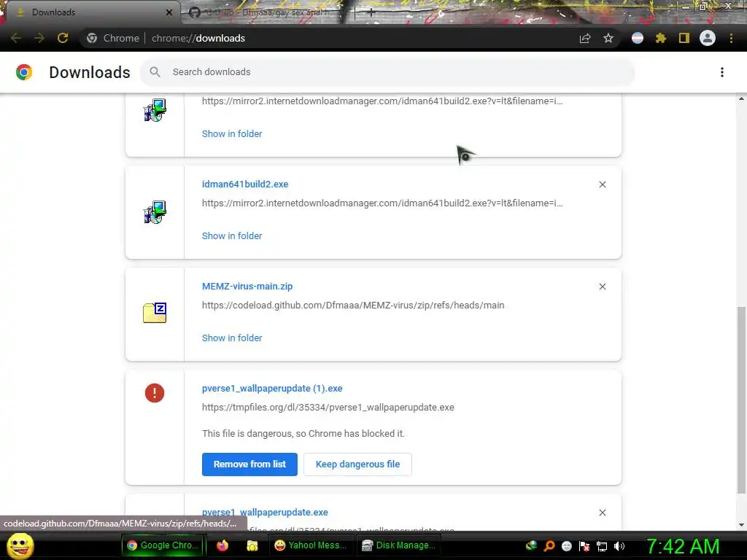Screen dimensions: 747x560
Task: Go back using the back arrow
Action: click(16, 38)
